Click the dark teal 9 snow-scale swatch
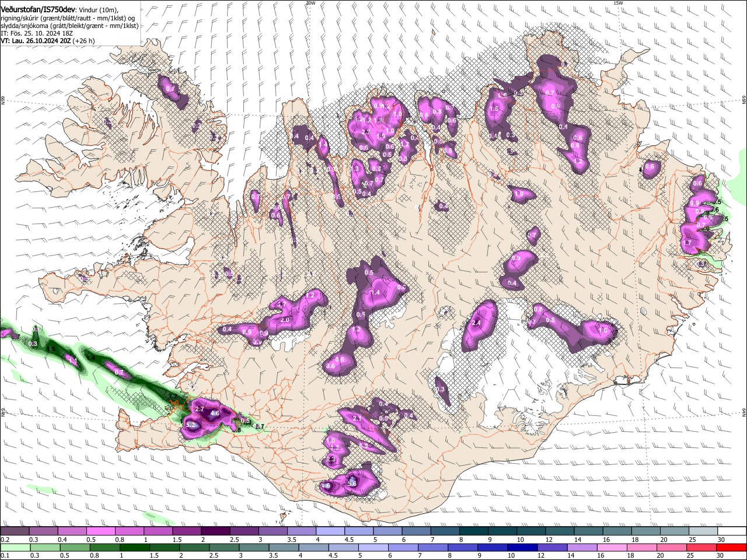Screen dimensions: 747x560 502,531
